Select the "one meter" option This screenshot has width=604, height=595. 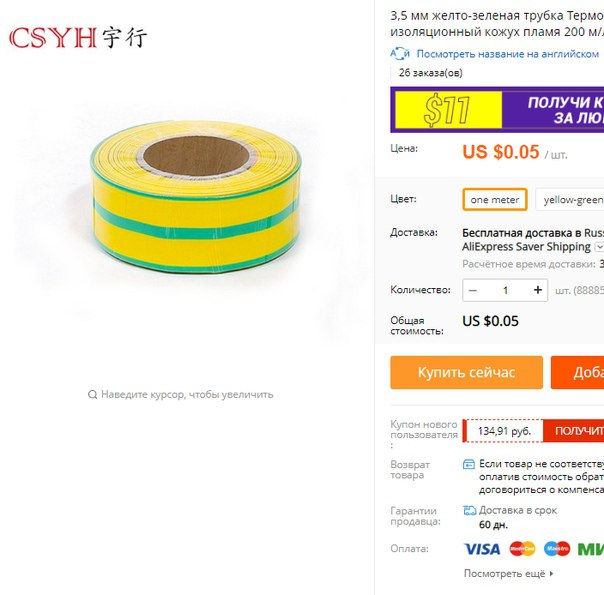pyautogui.click(x=495, y=199)
